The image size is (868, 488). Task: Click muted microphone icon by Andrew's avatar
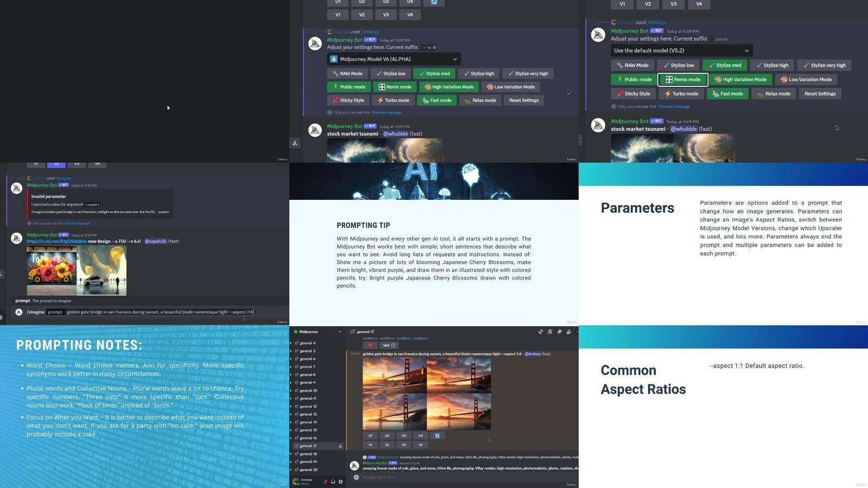[325, 481]
